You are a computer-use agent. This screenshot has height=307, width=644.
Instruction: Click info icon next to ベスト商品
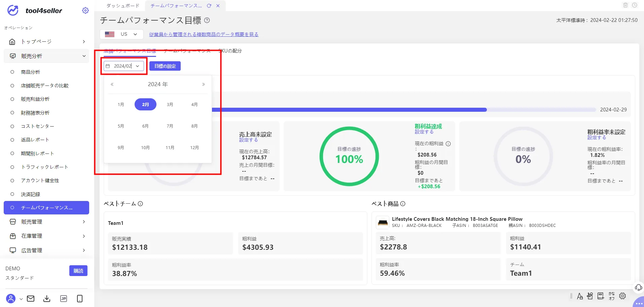click(403, 204)
